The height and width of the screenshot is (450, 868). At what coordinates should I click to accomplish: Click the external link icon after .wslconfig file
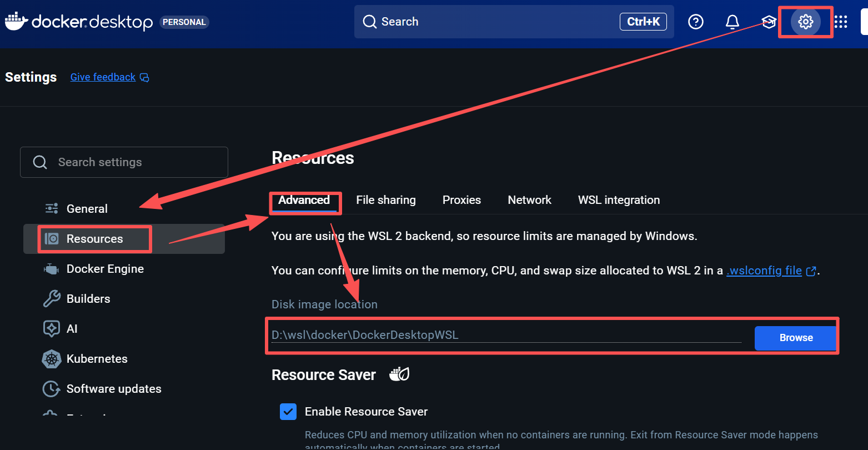tap(811, 271)
